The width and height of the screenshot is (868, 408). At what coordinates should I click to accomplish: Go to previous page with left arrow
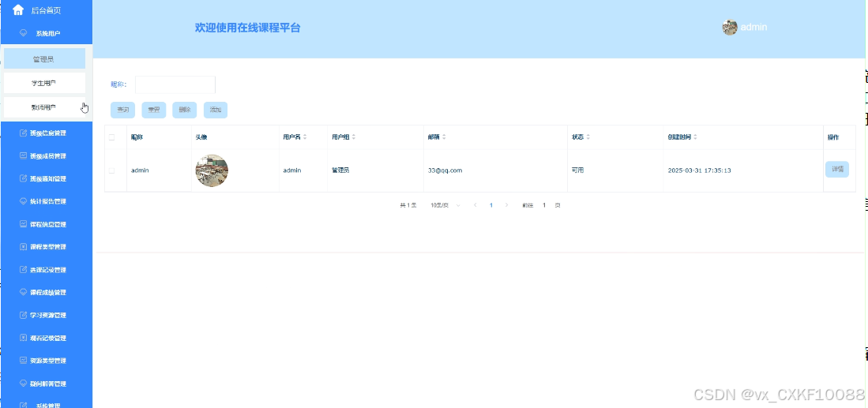tap(475, 205)
